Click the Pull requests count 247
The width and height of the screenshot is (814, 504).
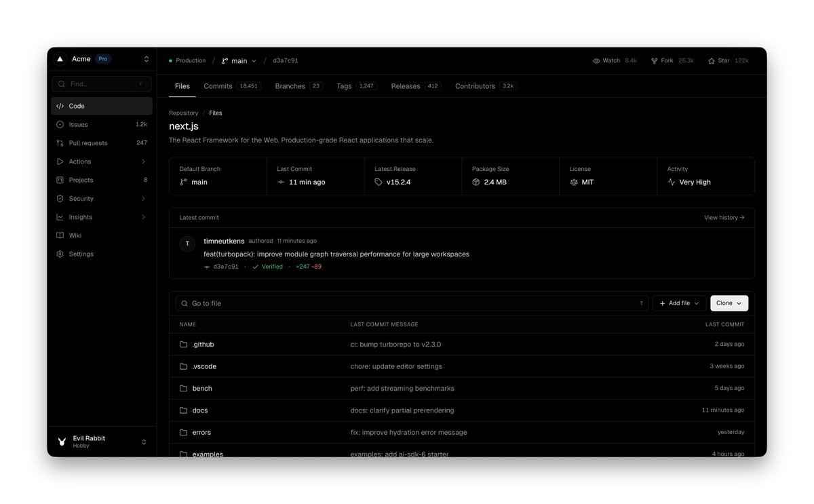point(142,143)
